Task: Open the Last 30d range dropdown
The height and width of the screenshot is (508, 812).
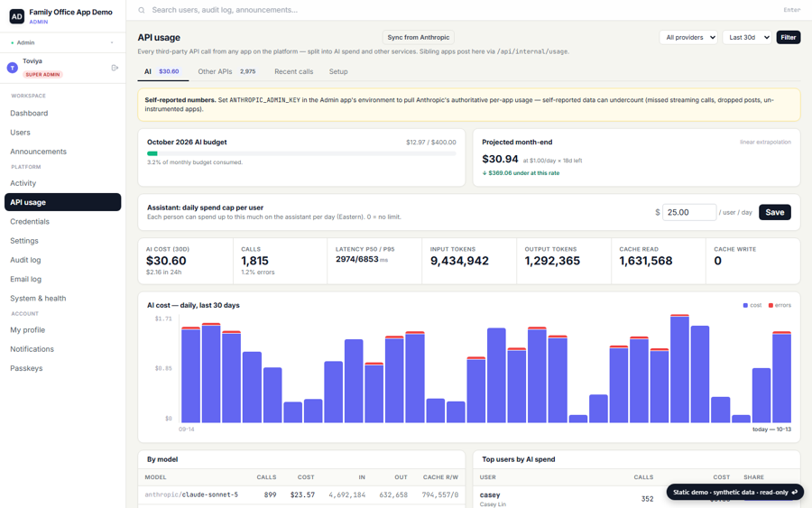Action: point(747,37)
